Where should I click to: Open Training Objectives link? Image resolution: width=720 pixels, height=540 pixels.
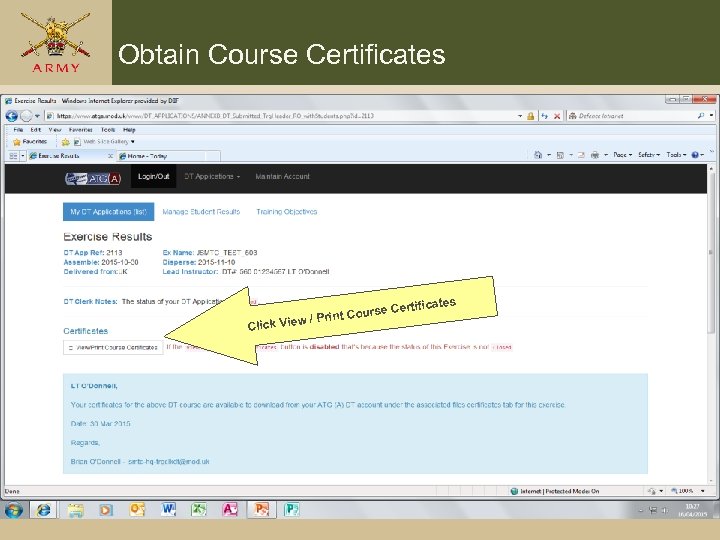point(287,212)
